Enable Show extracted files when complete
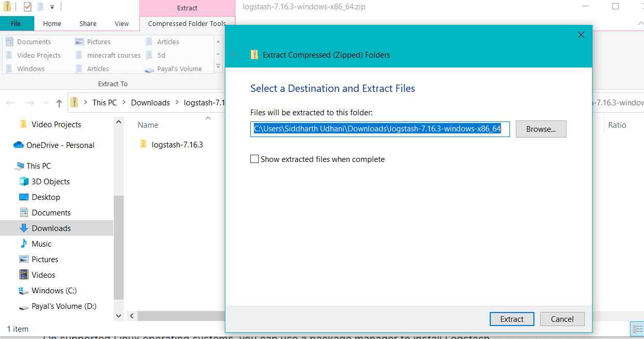This screenshot has width=644, height=339. coord(254,159)
